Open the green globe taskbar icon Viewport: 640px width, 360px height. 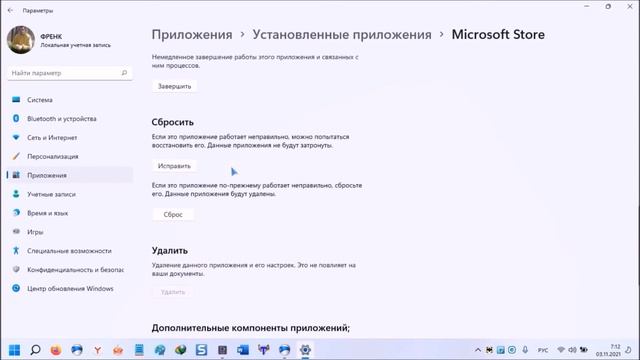pyautogui.click(x=180, y=350)
